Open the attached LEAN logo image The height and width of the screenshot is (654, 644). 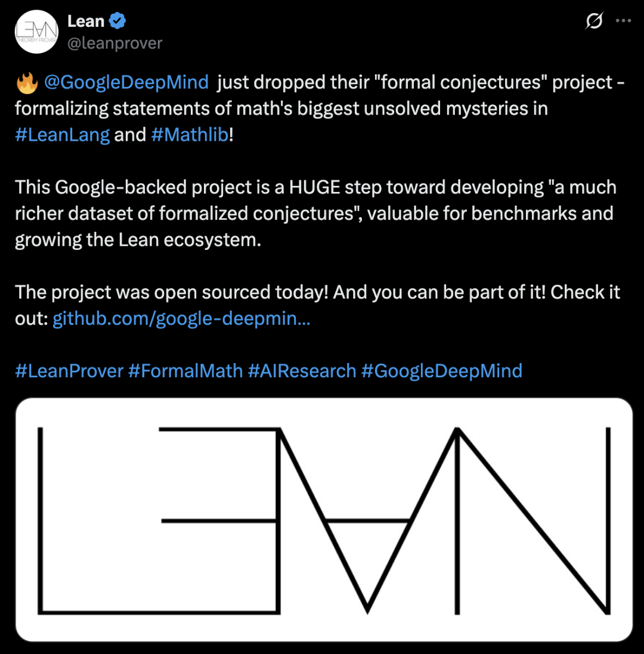coord(324,520)
